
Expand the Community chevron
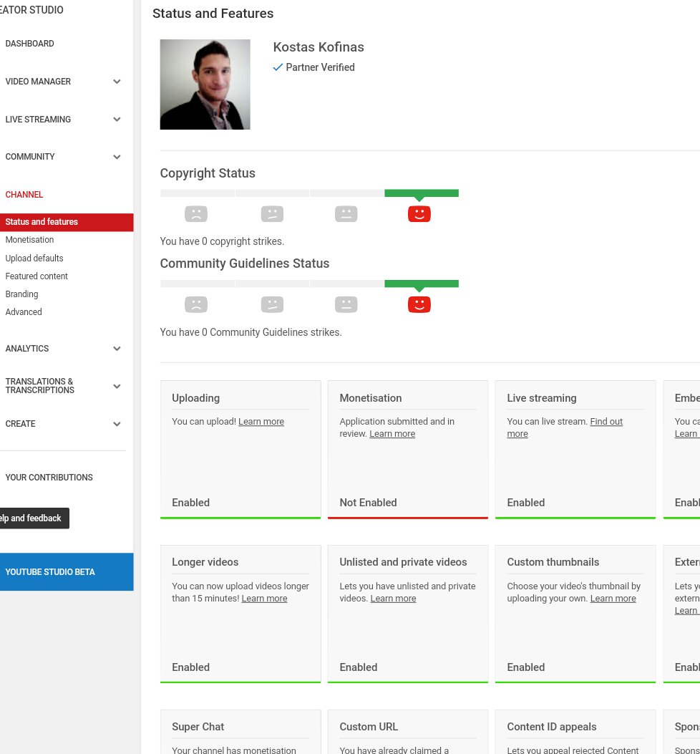tap(117, 157)
